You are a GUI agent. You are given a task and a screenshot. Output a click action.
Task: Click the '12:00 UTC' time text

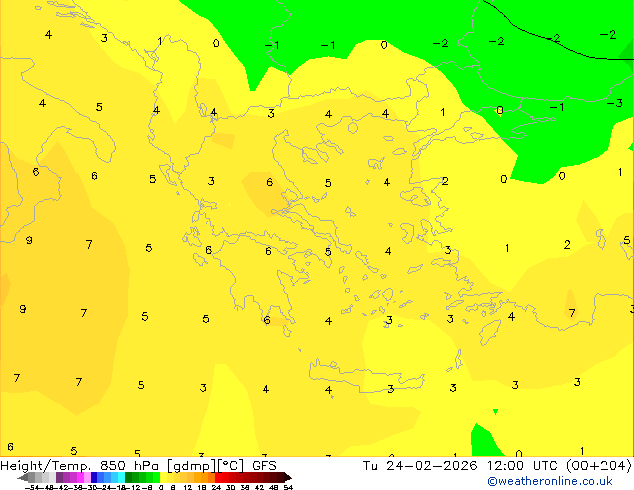click(523, 465)
